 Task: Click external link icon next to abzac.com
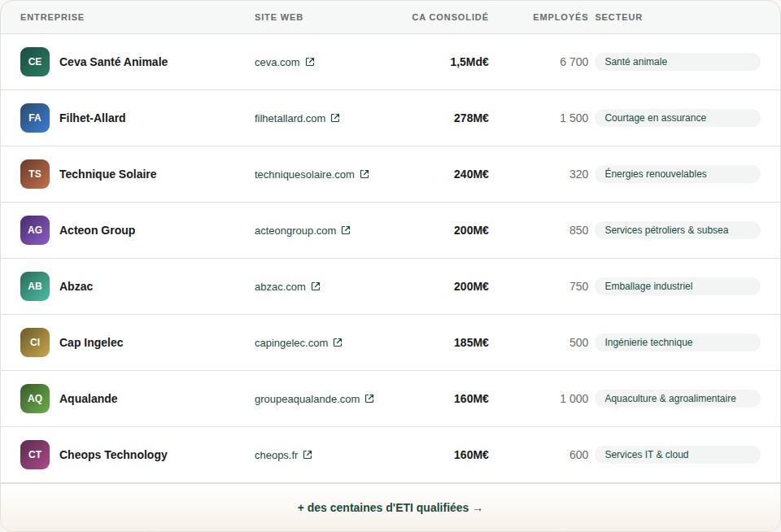pyautogui.click(x=316, y=286)
